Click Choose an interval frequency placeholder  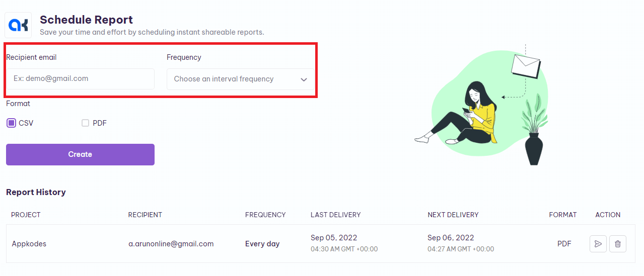click(224, 79)
